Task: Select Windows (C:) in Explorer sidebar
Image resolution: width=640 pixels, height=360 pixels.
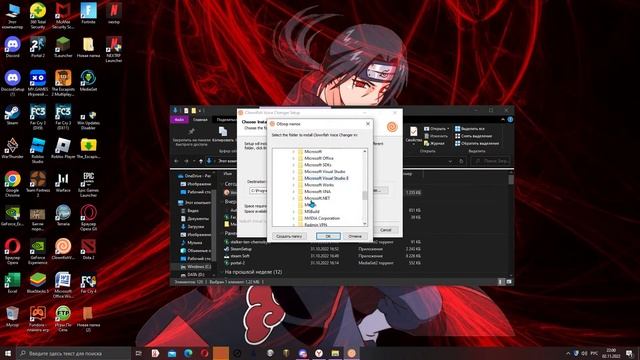Action: tap(196, 267)
